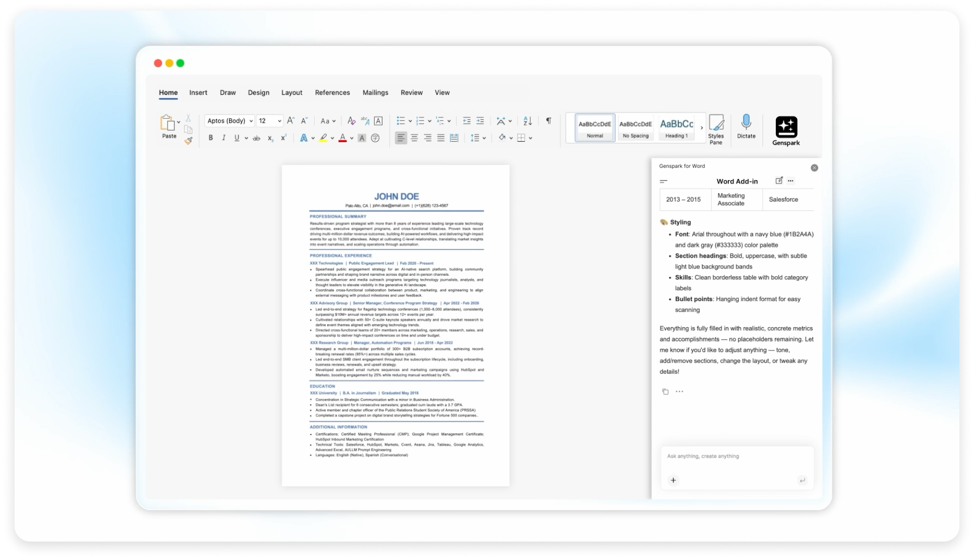The height and width of the screenshot is (560, 974).
Task: Open underline style dropdown arrow
Action: [246, 138]
